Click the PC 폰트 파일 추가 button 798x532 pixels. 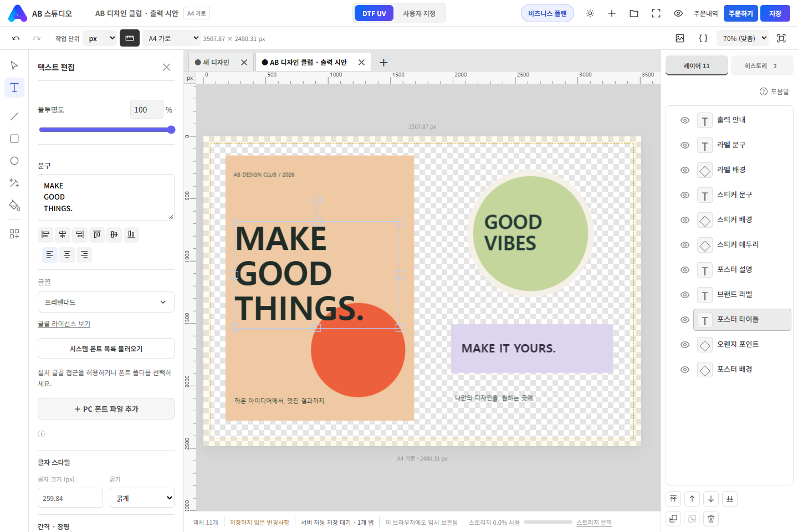point(106,409)
